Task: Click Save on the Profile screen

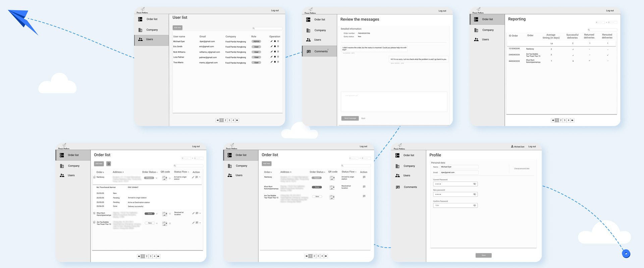Action: (x=483, y=255)
